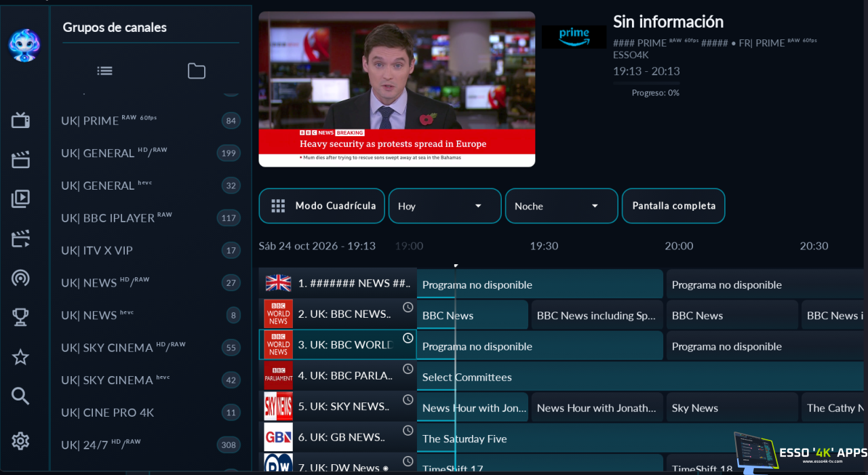This screenshot has height=475, width=868.
Task: Click the program progress bar above Progreso: 0%
Action: coord(646,83)
